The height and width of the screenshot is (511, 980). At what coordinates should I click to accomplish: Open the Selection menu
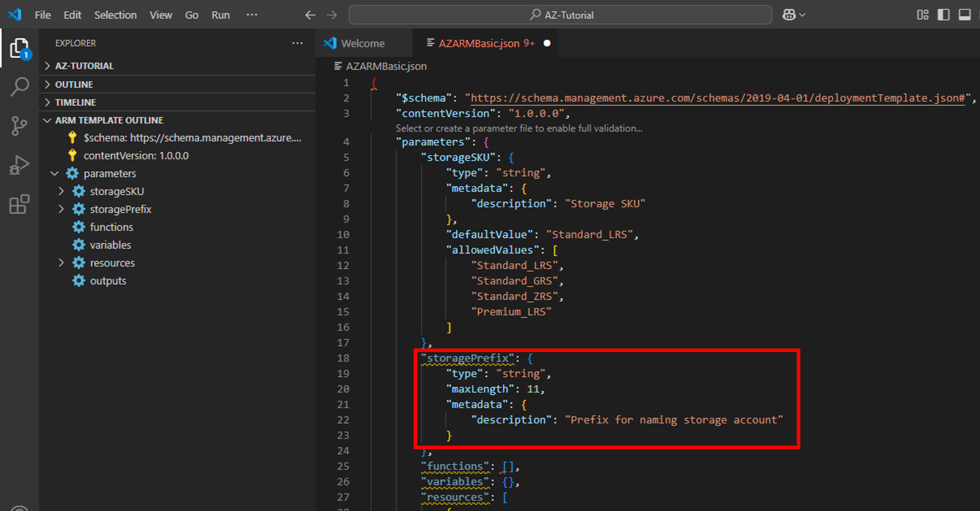pos(115,15)
